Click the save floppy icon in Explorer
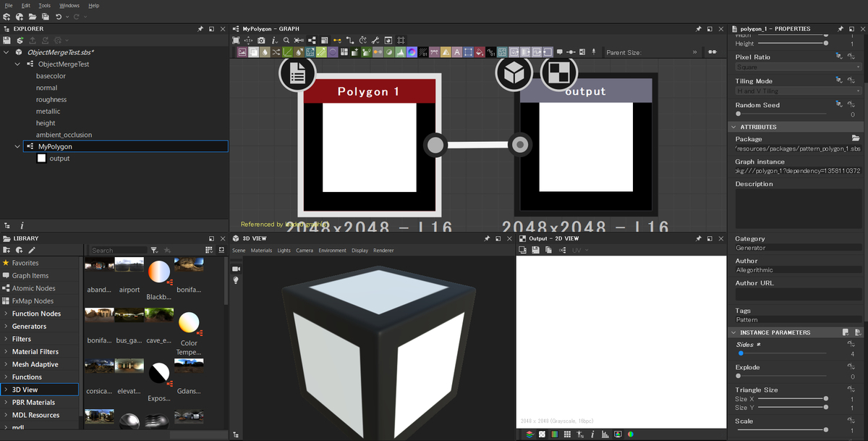Image resolution: width=868 pixels, height=441 pixels. pos(7,41)
